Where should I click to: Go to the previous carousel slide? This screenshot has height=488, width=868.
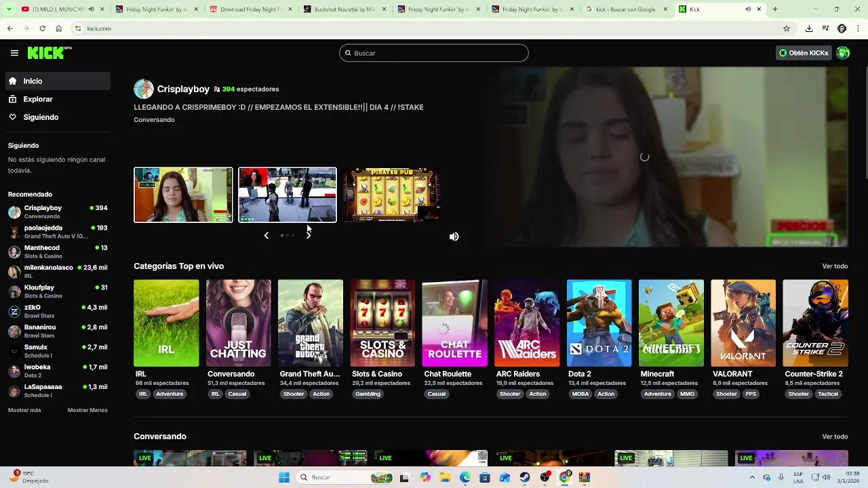tap(267, 235)
